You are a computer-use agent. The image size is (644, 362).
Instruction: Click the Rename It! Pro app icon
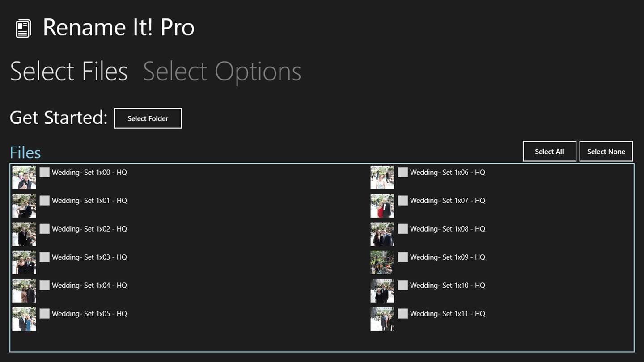[23, 29]
